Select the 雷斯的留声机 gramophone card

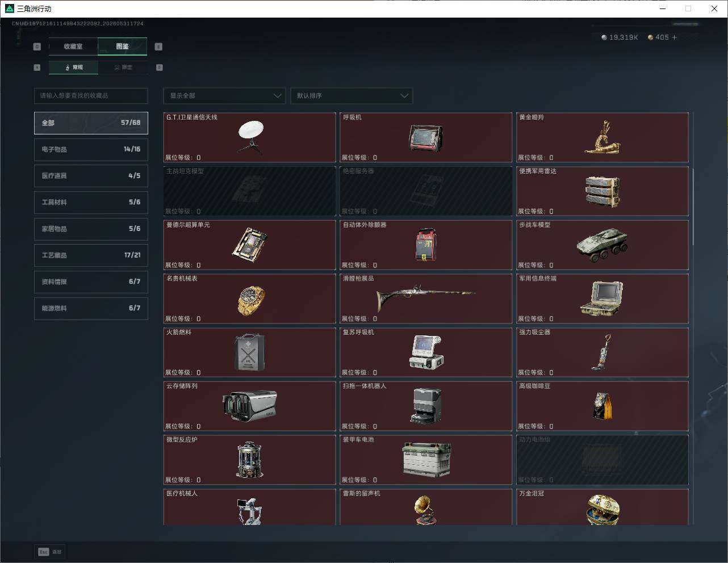pyautogui.click(x=426, y=507)
